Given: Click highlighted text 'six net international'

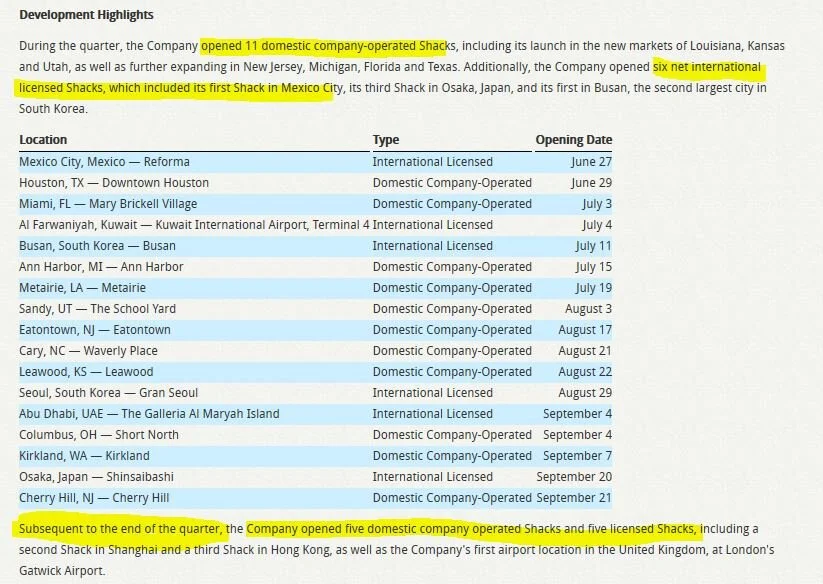Looking at the screenshot, I should click(x=706, y=67).
